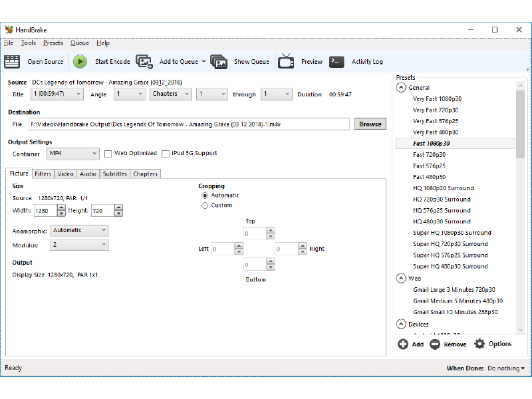Enable the Web Optimized checkbox
Image resolution: width=532 pixels, height=399 pixels.
click(108, 154)
